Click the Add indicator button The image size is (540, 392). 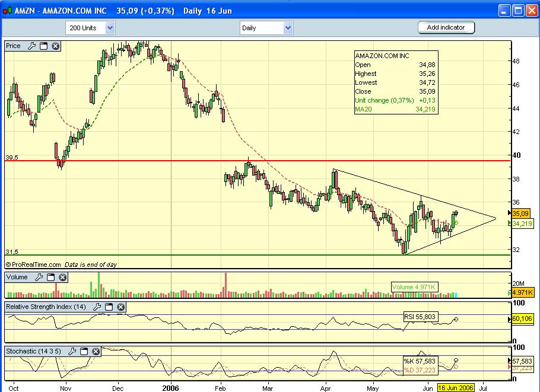click(446, 27)
